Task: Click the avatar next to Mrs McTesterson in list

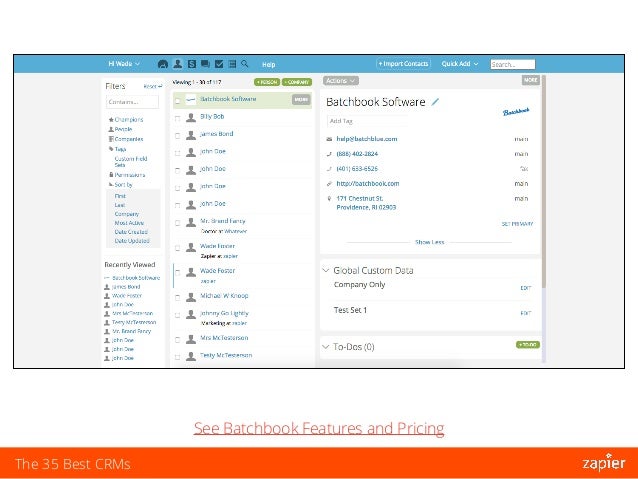Action: click(x=191, y=339)
